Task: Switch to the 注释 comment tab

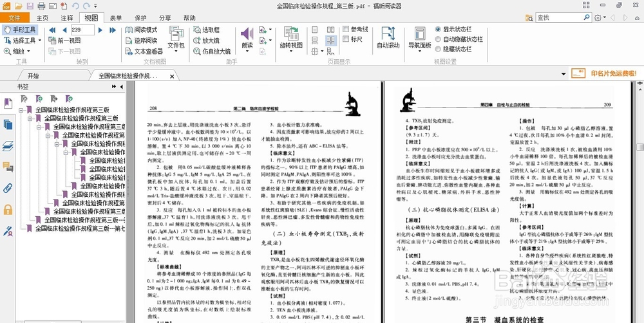Action: [66, 17]
